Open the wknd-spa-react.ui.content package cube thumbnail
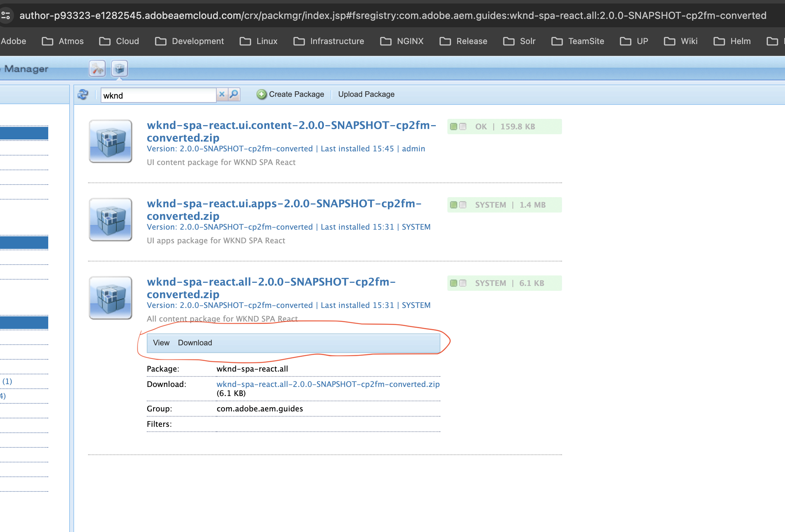 pos(110,141)
